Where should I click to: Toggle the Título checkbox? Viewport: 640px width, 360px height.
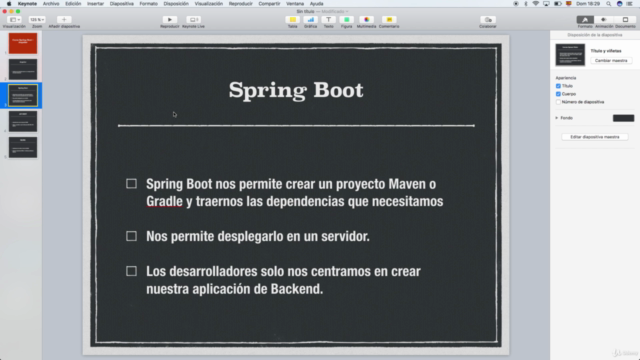click(558, 86)
